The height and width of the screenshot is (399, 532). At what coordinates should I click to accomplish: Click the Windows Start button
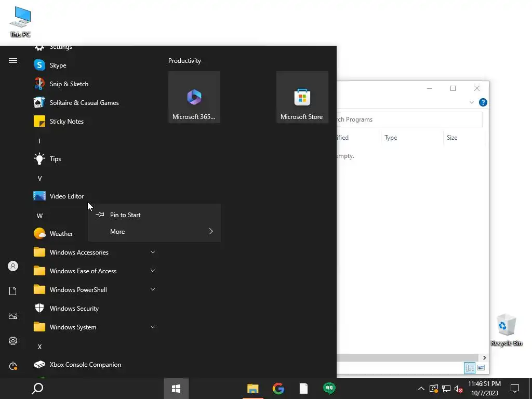(176, 389)
